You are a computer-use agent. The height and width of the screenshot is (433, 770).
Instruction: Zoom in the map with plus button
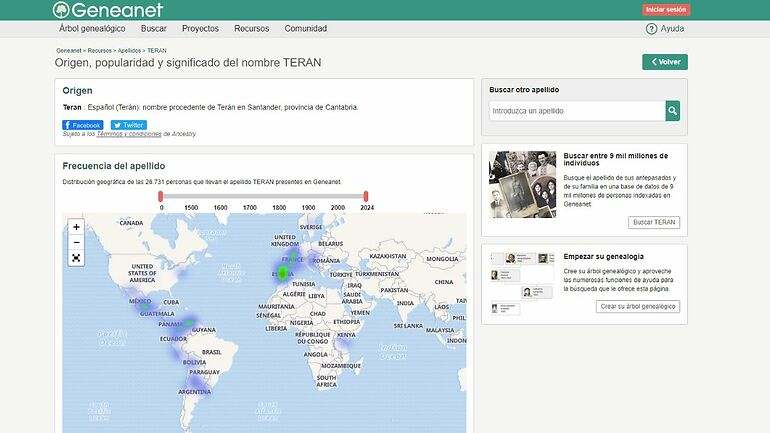coord(76,227)
